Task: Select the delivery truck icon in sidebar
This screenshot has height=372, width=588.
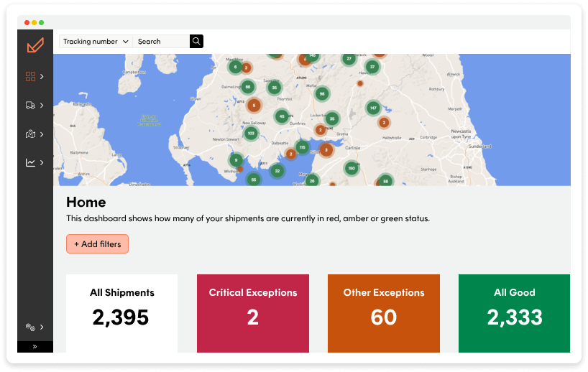Action: 30,106
